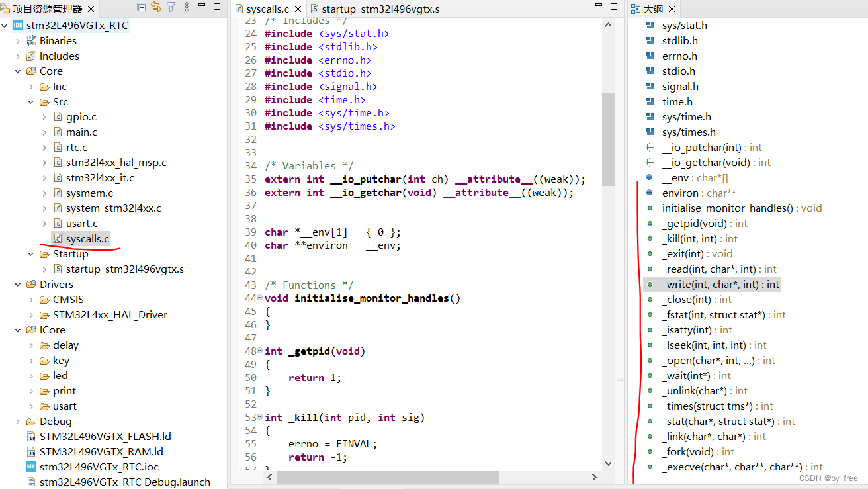Expand the delay folder
The height and width of the screenshot is (489, 868).
click(x=31, y=345)
